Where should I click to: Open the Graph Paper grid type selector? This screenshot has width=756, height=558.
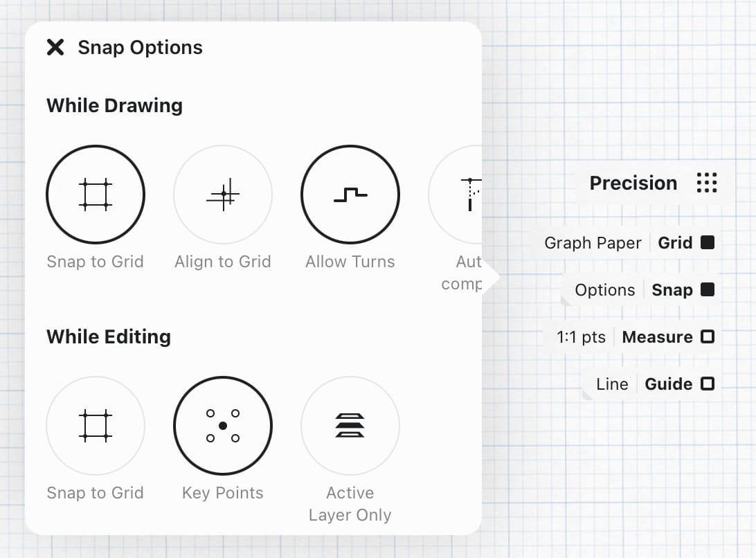pos(593,243)
